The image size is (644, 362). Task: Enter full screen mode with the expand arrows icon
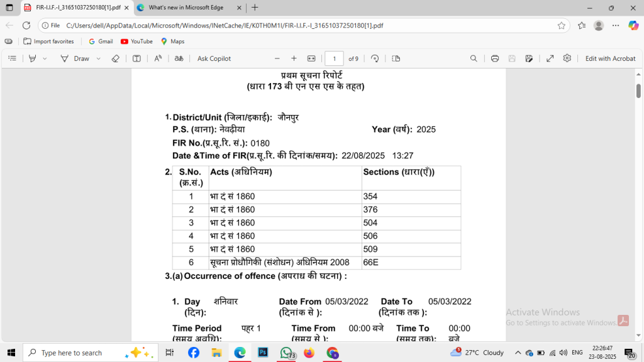pos(550,58)
